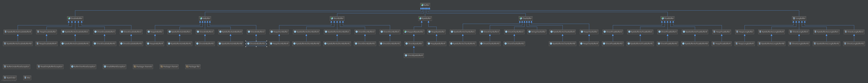Select the ByteBufferAsDoubleBufferRB node
Image resolution: width=868 pixels, height=83 pixels.
[18, 44]
